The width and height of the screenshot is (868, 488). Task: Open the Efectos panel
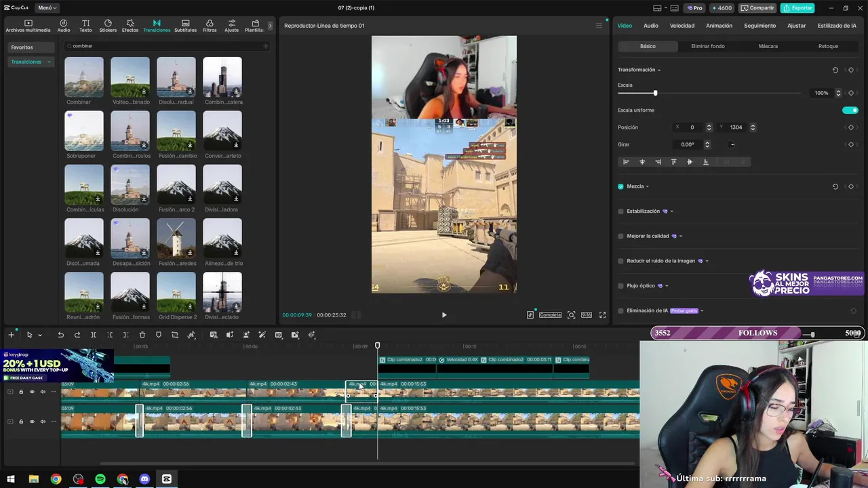pyautogui.click(x=130, y=26)
